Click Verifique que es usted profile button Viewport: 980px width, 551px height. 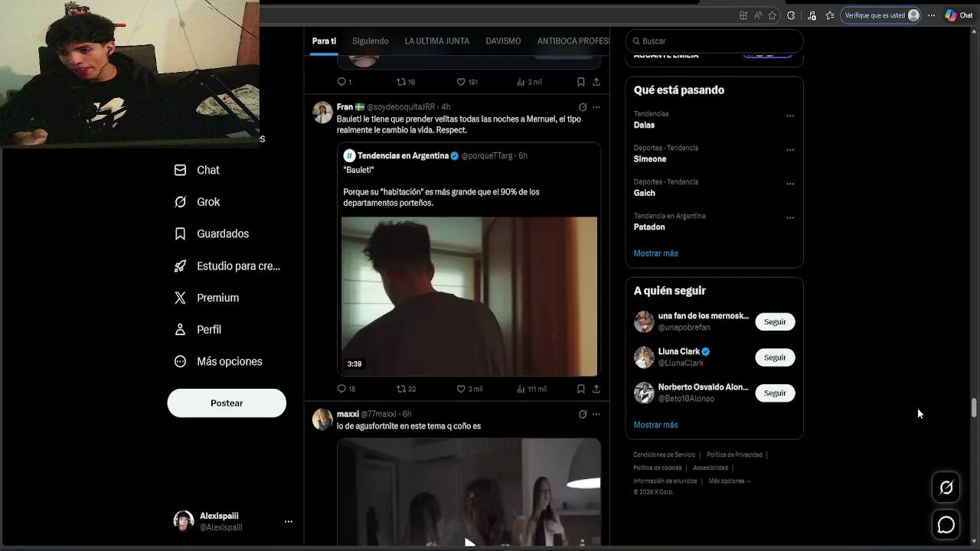point(880,15)
